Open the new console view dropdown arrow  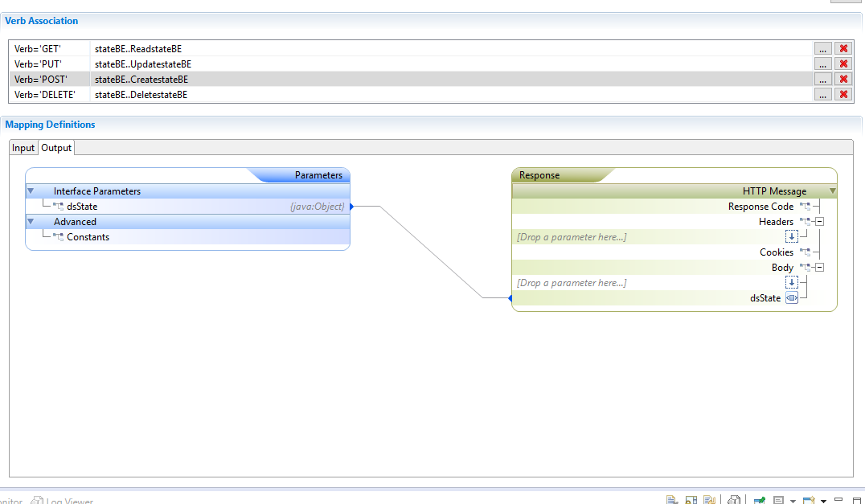pos(823,501)
